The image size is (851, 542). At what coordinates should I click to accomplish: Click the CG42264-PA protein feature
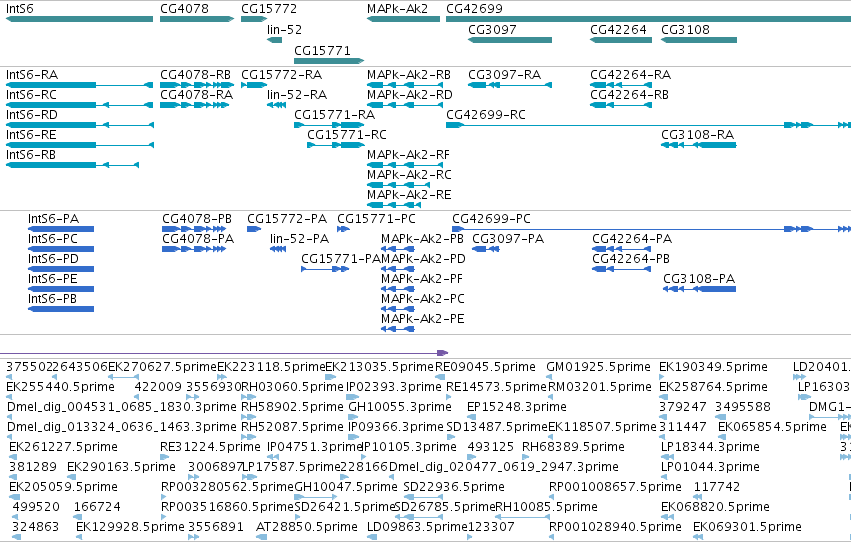tap(621, 249)
